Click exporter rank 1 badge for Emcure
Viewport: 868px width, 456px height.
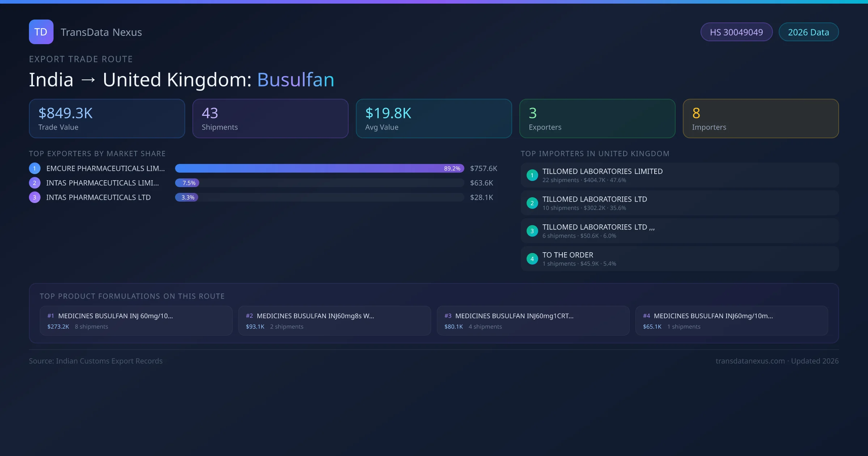35,168
